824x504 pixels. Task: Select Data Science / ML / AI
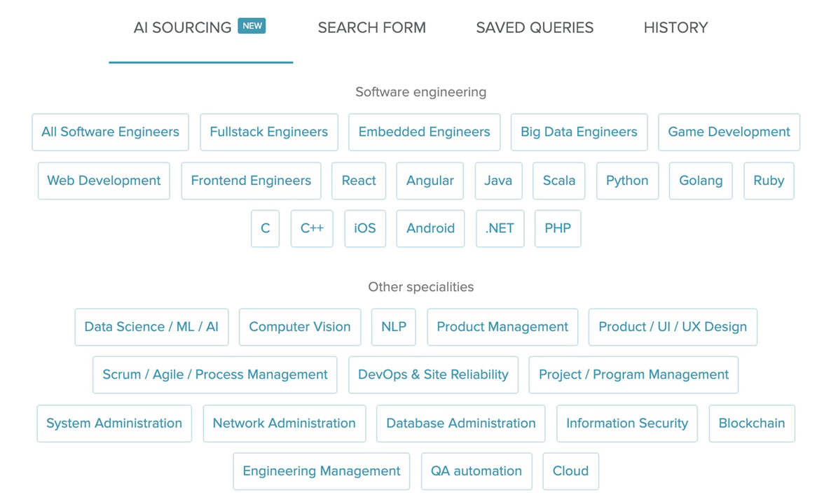(x=151, y=327)
